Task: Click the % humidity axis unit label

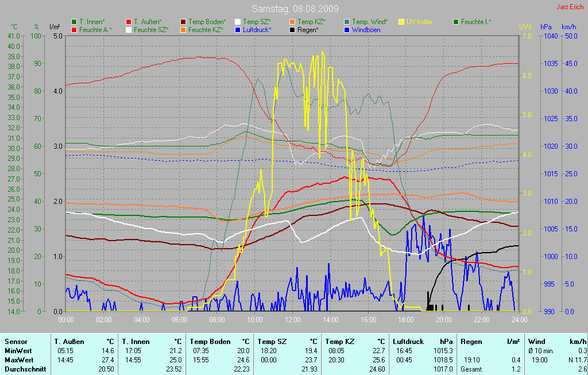Action: (36, 27)
